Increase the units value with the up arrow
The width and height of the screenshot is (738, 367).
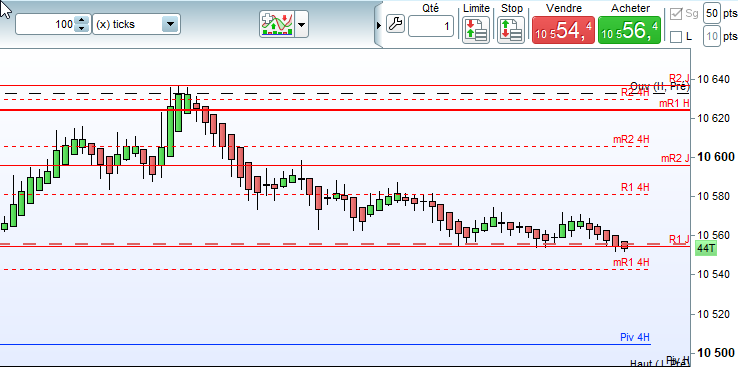[82, 20]
